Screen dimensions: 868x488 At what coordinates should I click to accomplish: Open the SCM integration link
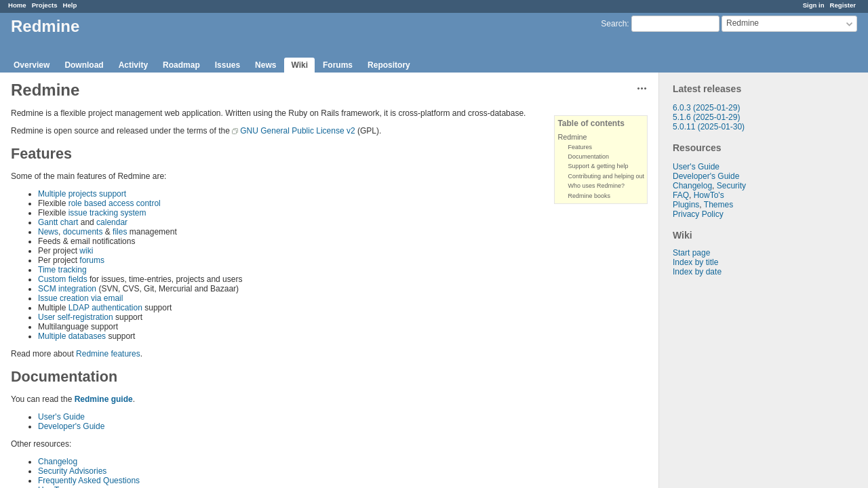click(67, 289)
